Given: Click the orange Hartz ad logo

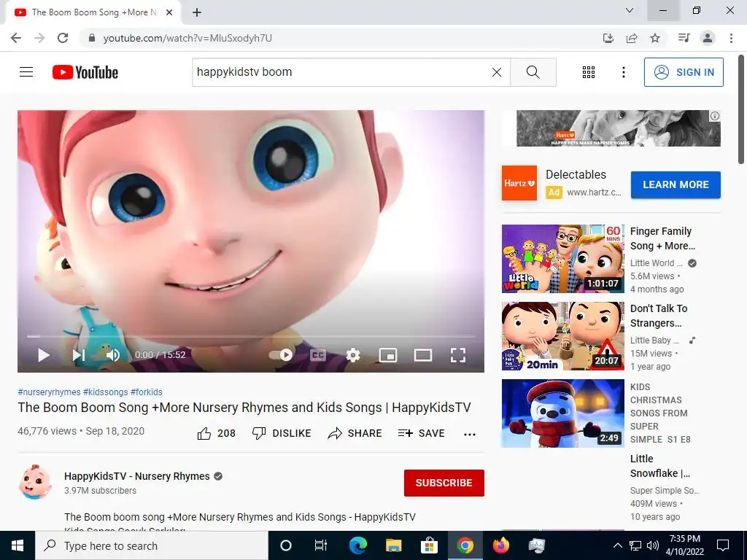Looking at the screenshot, I should click(x=519, y=183).
